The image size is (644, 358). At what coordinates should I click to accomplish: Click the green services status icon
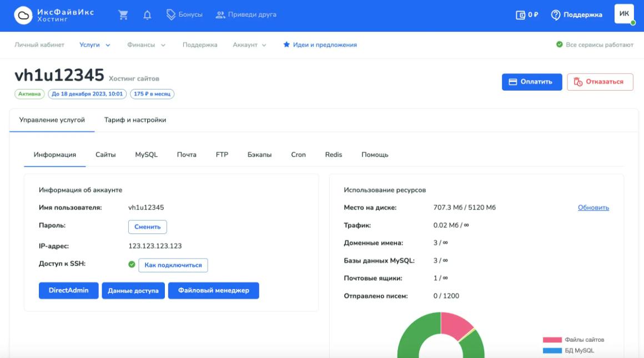tap(560, 44)
